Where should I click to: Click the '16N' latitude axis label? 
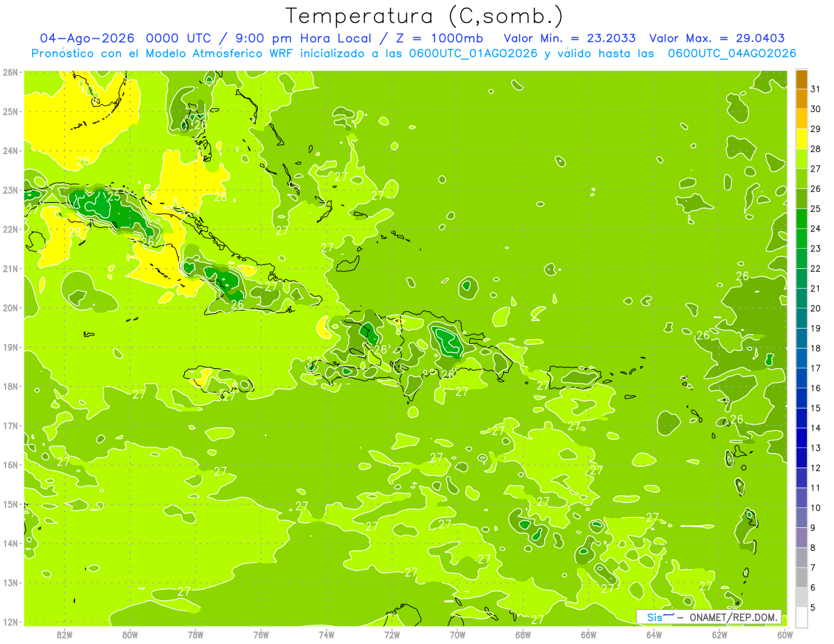point(10,465)
